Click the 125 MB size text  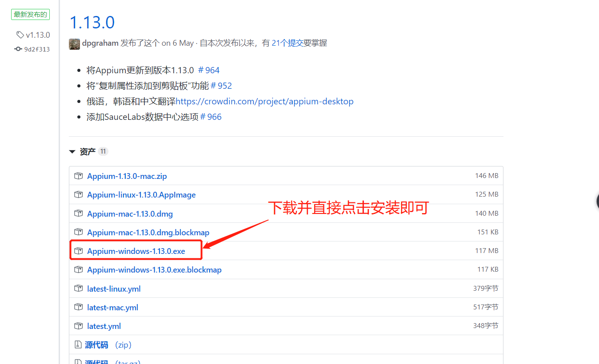coord(487,194)
